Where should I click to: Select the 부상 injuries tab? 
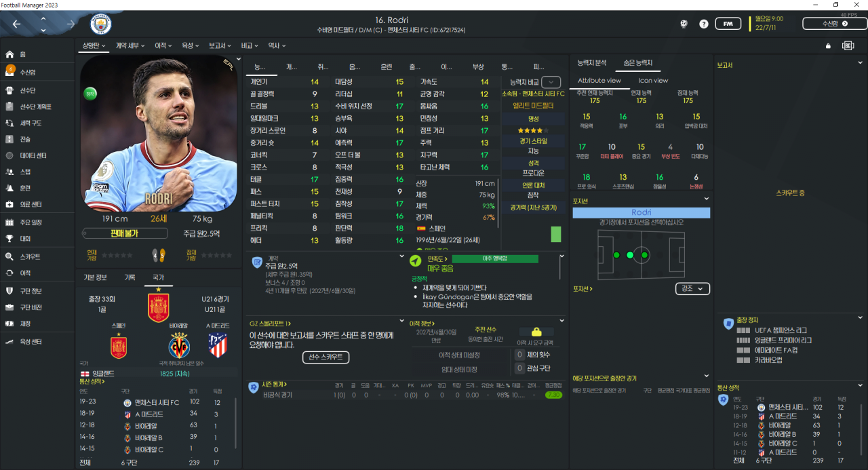point(478,66)
